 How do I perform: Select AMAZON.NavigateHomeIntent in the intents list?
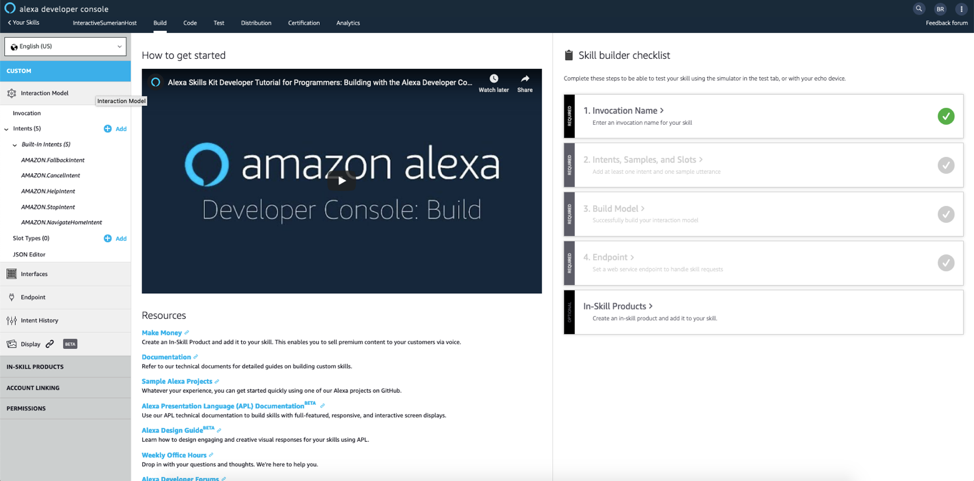(x=61, y=222)
